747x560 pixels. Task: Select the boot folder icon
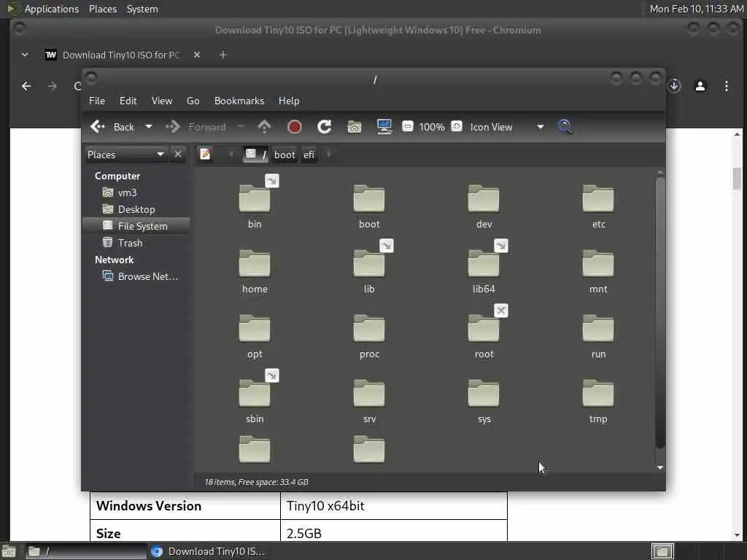click(x=369, y=198)
